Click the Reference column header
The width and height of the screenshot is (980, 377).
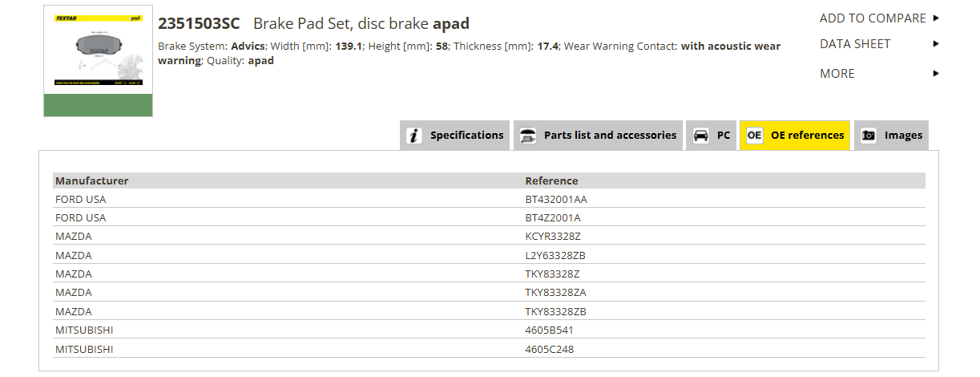point(551,180)
